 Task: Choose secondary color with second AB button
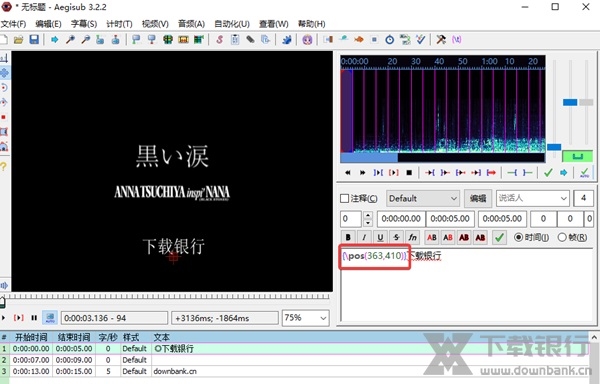tap(448, 238)
